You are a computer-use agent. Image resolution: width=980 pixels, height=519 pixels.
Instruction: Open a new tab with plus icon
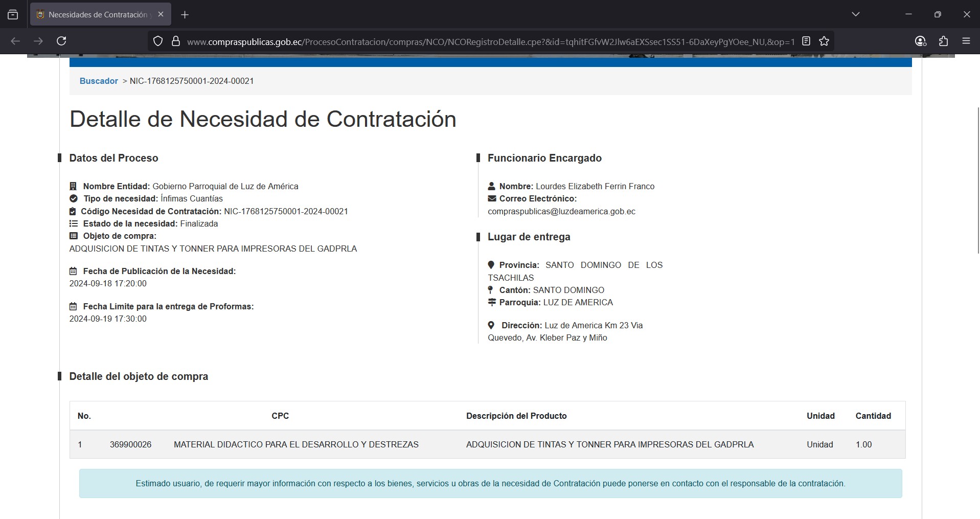[x=185, y=15]
